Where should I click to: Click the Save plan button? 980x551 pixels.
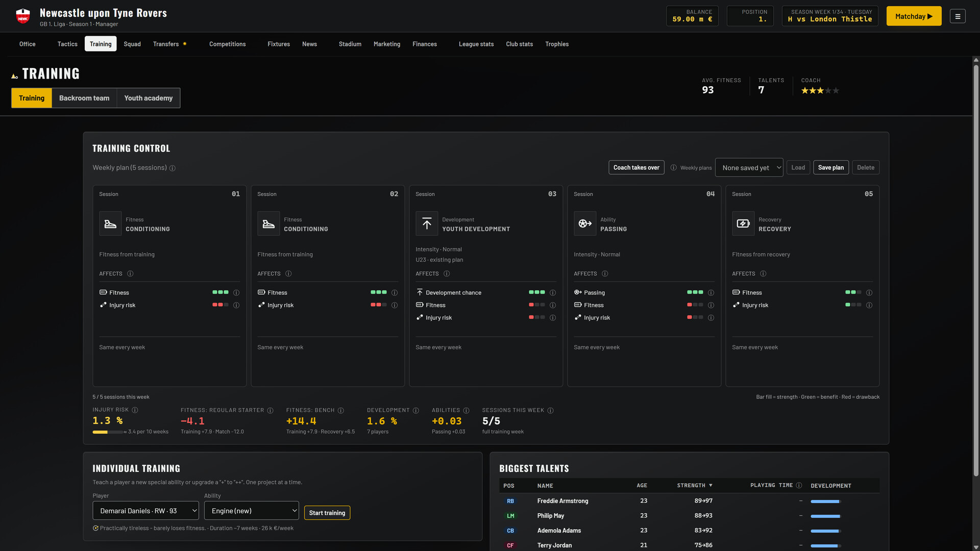[x=830, y=167]
